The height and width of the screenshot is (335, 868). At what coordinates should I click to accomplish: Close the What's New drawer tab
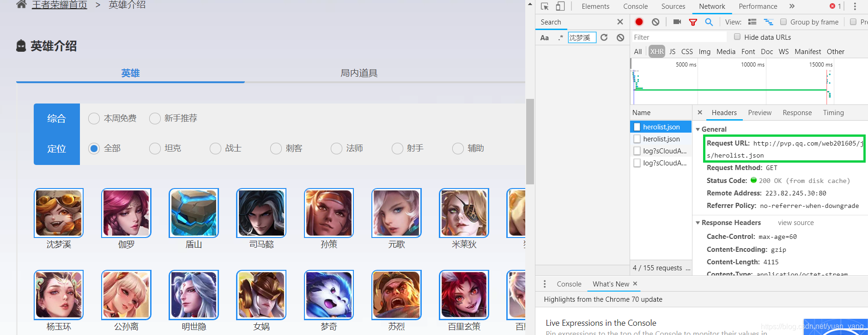pyautogui.click(x=635, y=284)
